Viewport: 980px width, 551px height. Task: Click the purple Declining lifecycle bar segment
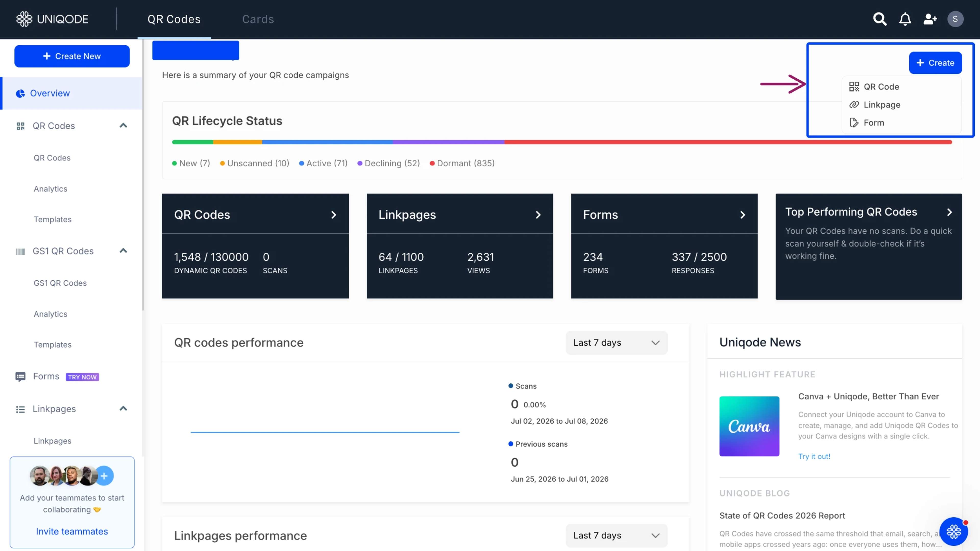pos(449,142)
